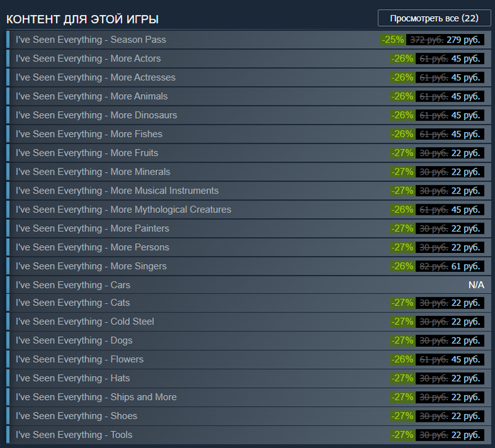This screenshot has height=448, width=495.
Task: Open the More Animals DLC
Action: pyautogui.click(x=248, y=97)
